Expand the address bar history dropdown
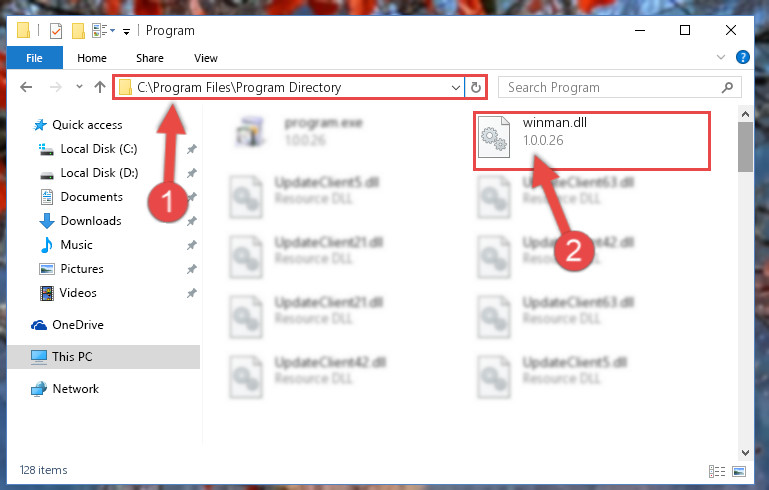769x490 pixels. 456,88
